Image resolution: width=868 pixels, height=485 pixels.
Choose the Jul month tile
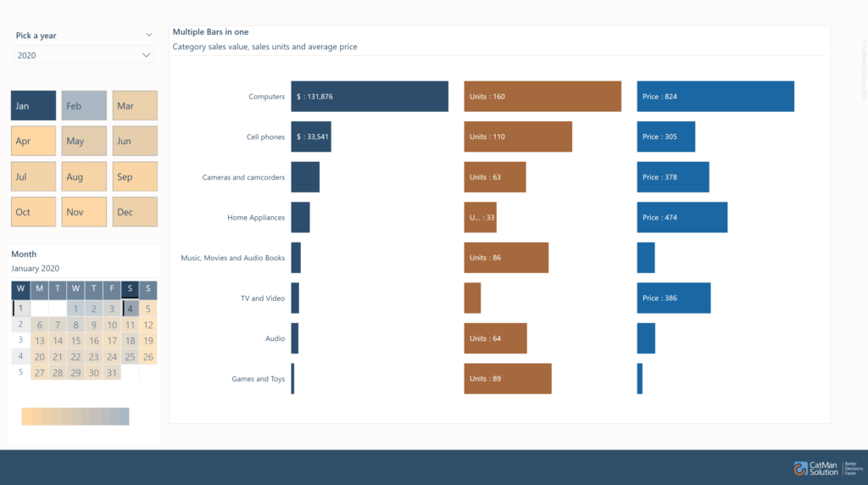click(33, 176)
